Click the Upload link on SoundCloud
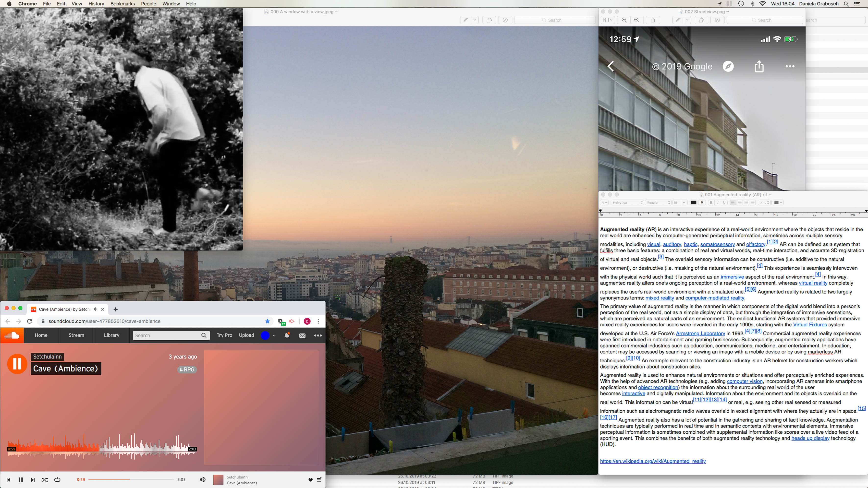 coord(246,335)
